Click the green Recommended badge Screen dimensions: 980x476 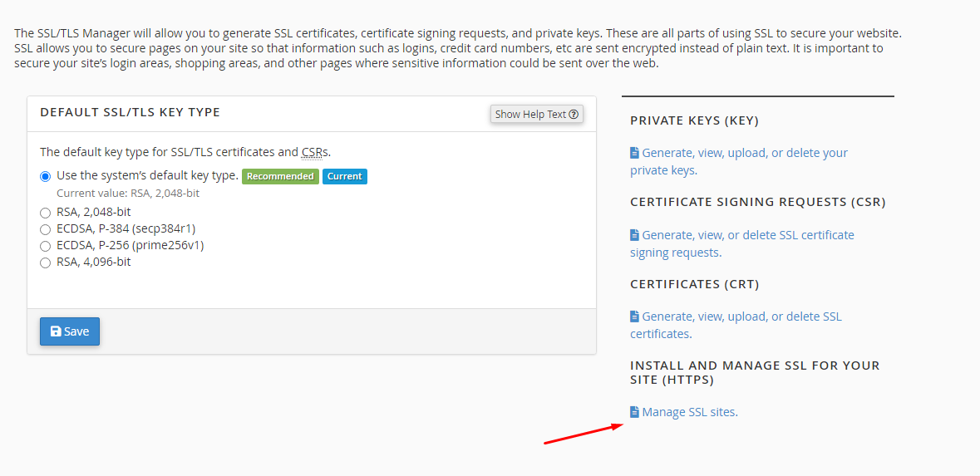280,176
